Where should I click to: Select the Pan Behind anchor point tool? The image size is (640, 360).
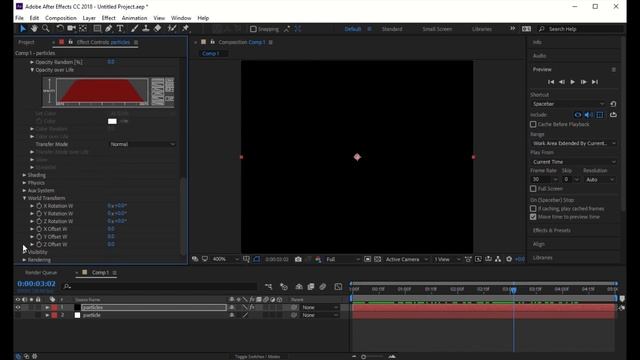point(83,29)
